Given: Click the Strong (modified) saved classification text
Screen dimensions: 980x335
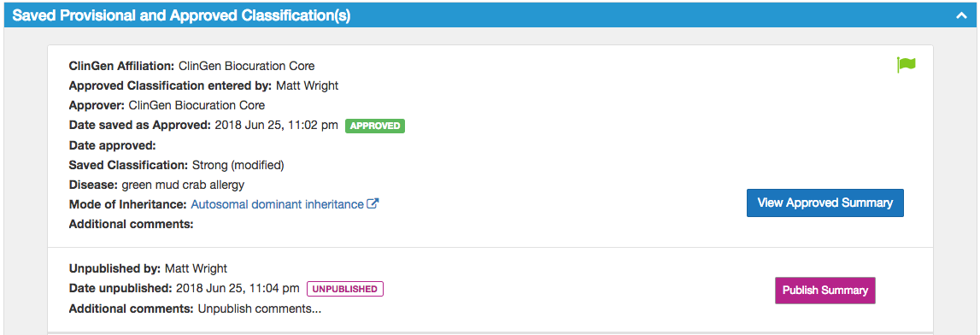Looking at the screenshot, I should [x=238, y=165].
